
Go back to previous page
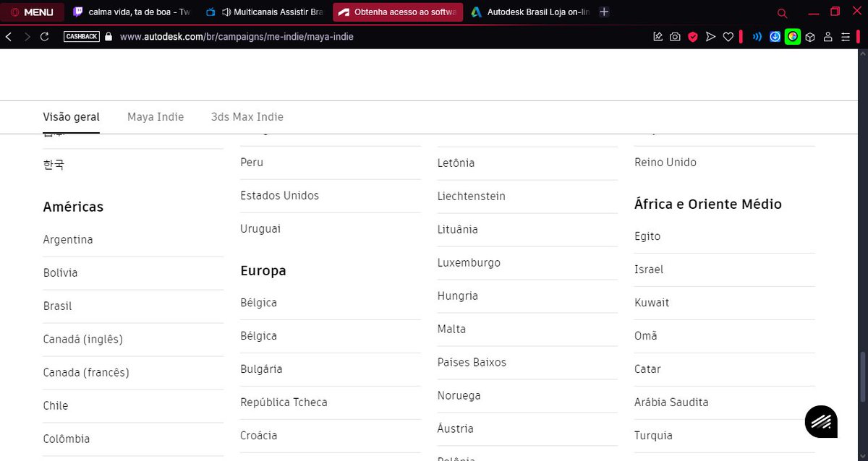(x=9, y=36)
